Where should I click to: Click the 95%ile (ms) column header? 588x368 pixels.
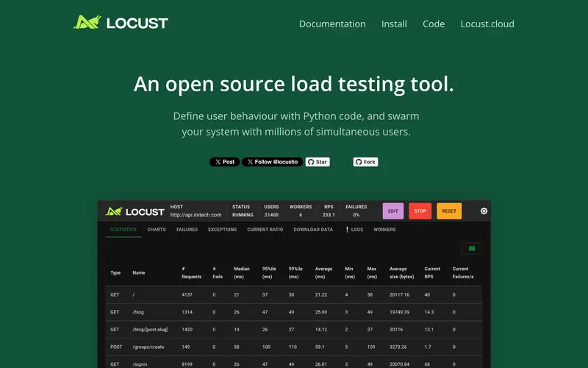coord(269,272)
